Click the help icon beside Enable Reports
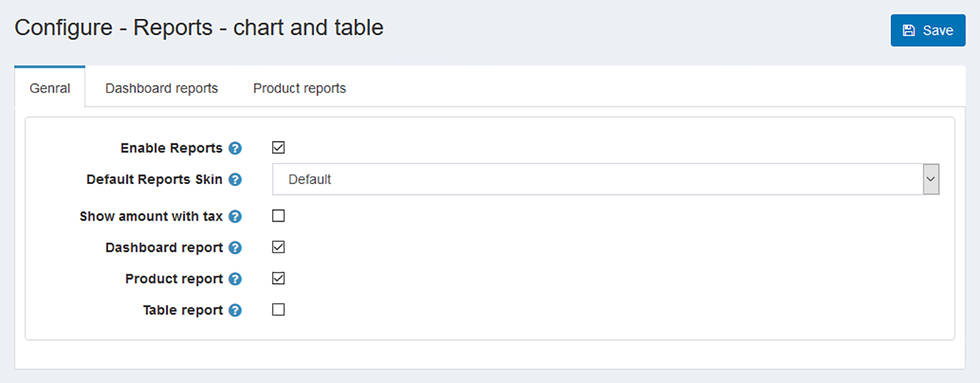Image resolution: width=980 pixels, height=383 pixels. pos(235,148)
